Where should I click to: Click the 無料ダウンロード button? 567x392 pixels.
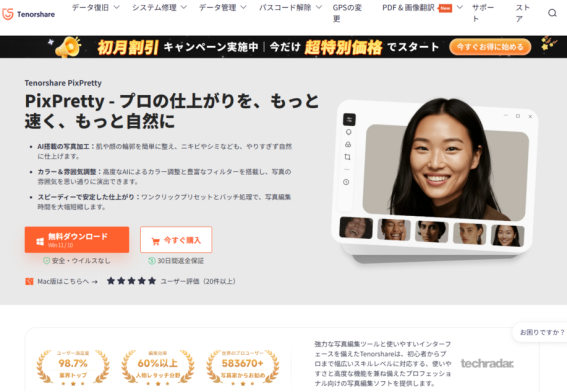click(77, 240)
